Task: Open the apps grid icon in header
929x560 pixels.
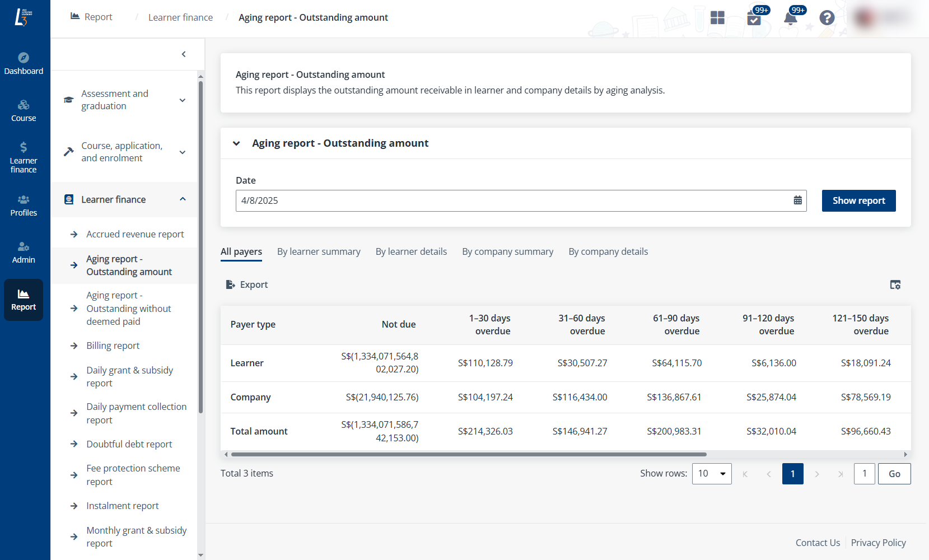Action: point(717,18)
